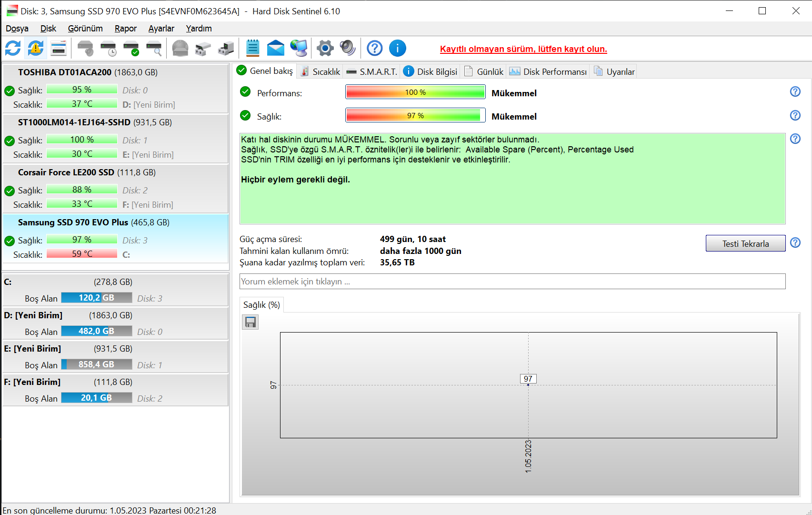Image resolution: width=812 pixels, height=515 pixels.
Task: Click the Sağlık 97 % gradient bar in overview
Action: (415, 115)
